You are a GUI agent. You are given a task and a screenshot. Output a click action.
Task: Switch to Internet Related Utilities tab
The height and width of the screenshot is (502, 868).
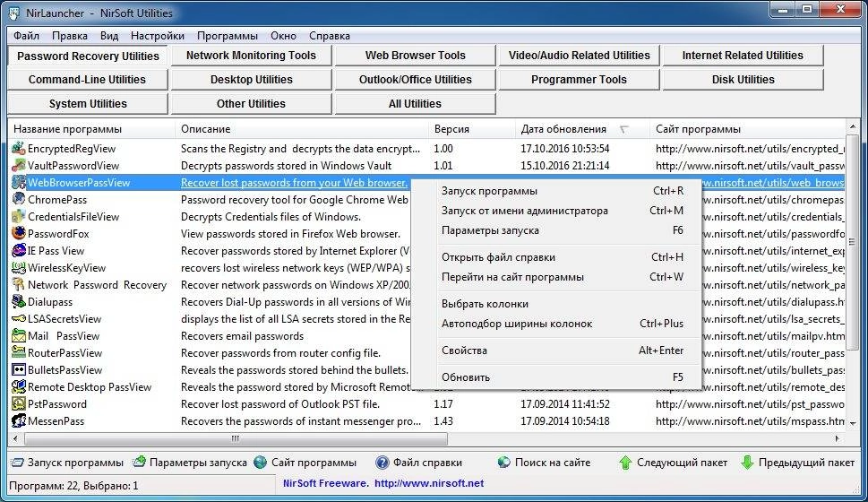tap(743, 56)
